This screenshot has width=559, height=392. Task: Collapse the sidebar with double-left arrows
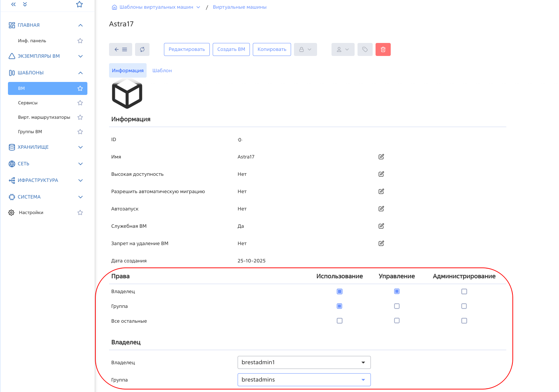(x=13, y=4)
